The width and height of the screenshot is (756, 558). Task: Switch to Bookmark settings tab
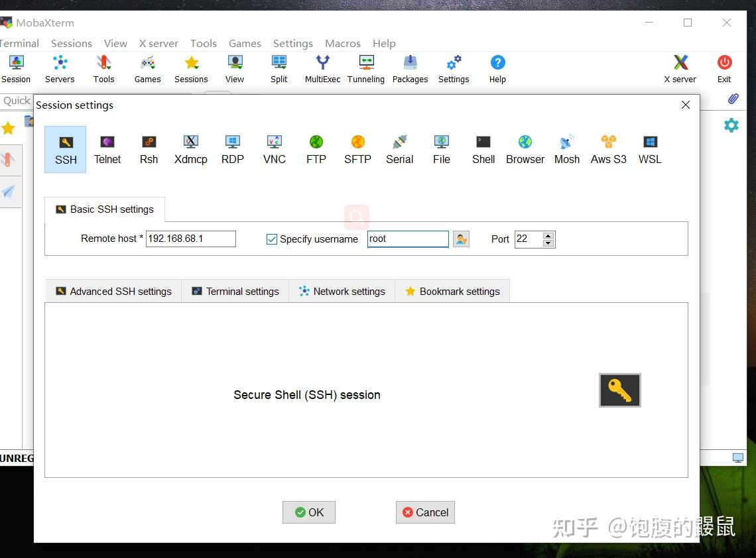(453, 292)
